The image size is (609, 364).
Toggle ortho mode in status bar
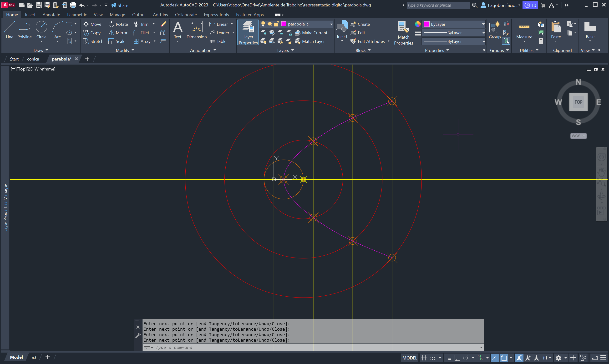457,358
